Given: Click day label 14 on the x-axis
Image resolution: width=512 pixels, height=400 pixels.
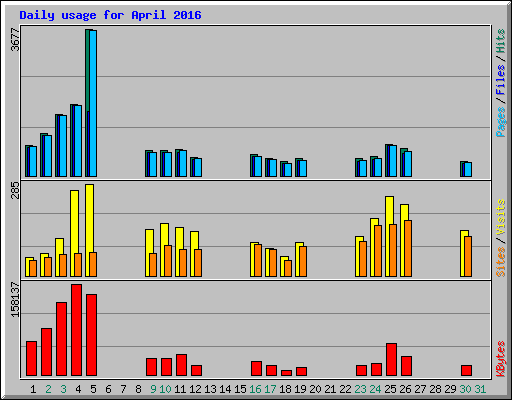Looking at the screenshot, I should pyautogui.click(x=225, y=389).
